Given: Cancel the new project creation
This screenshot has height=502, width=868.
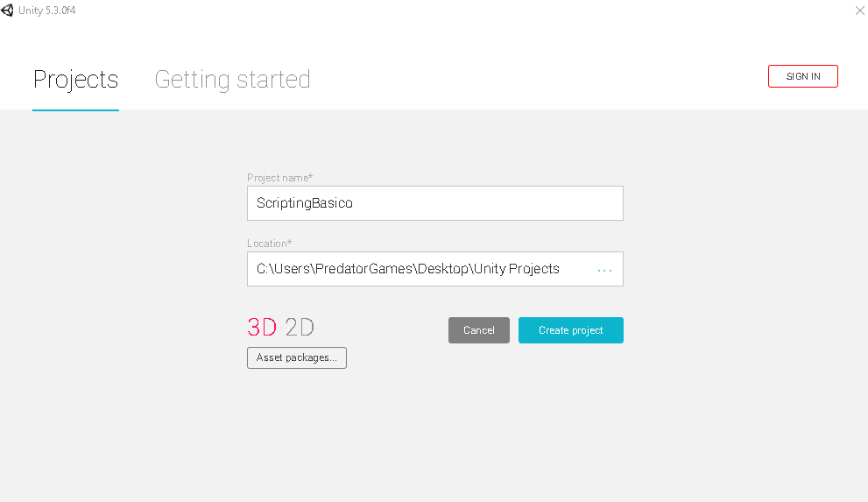Looking at the screenshot, I should [479, 330].
